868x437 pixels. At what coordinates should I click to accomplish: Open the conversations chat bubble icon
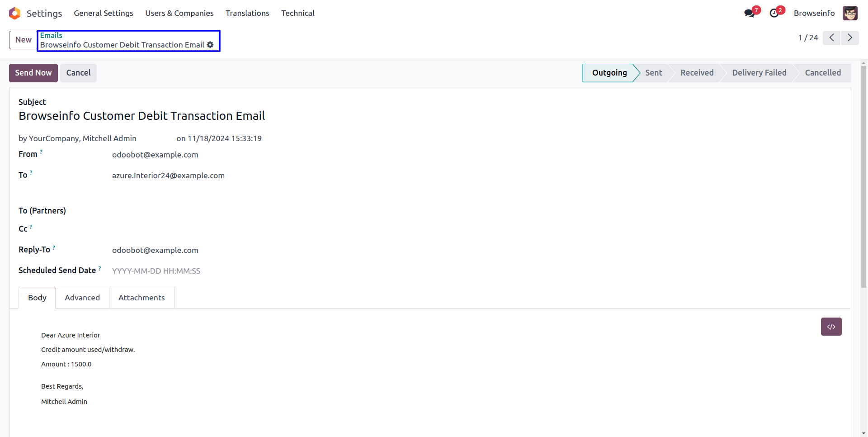point(750,13)
